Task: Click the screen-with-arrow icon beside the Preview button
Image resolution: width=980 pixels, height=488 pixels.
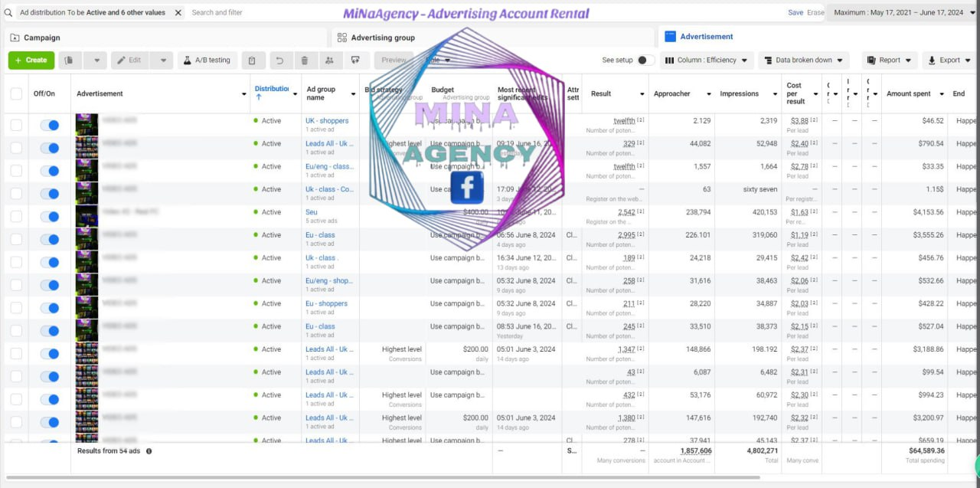Action: point(355,61)
